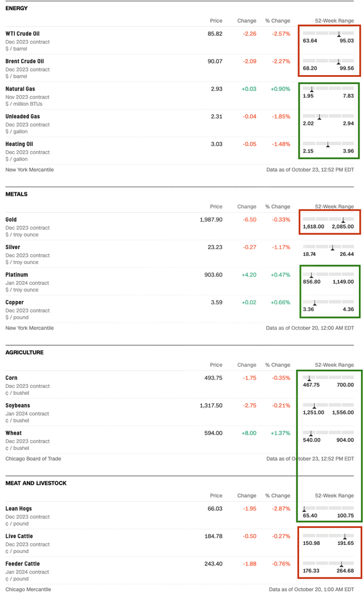Click the METALS section heading
The width and height of the screenshot is (364, 595).
coord(16,195)
